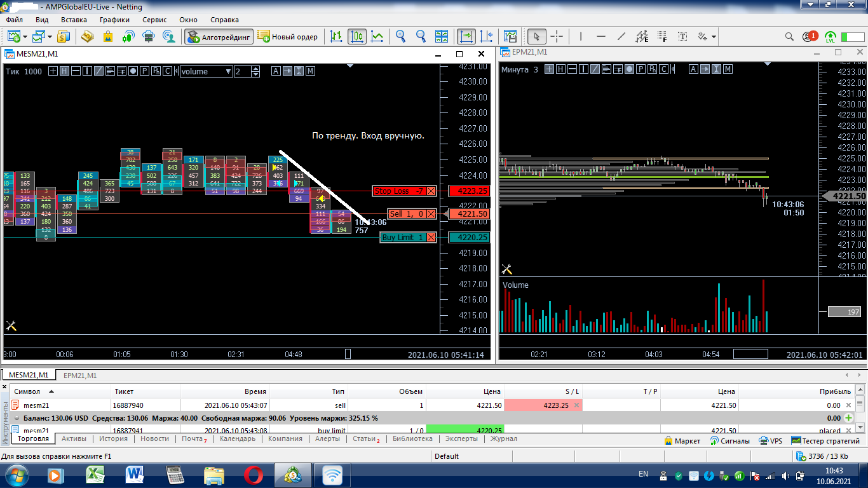This screenshot has width=868, height=488.
Task: Select the equidistant channel tool
Action: click(x=642, y=36)
